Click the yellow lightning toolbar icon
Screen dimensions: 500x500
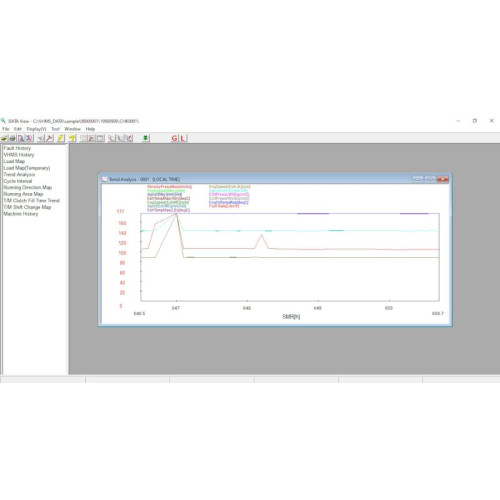click(61, 138)
